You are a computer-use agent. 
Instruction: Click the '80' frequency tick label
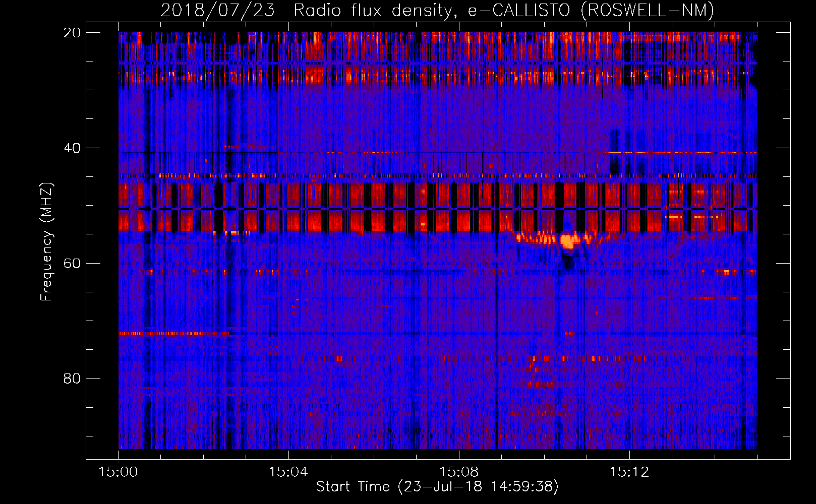point(72,379)
